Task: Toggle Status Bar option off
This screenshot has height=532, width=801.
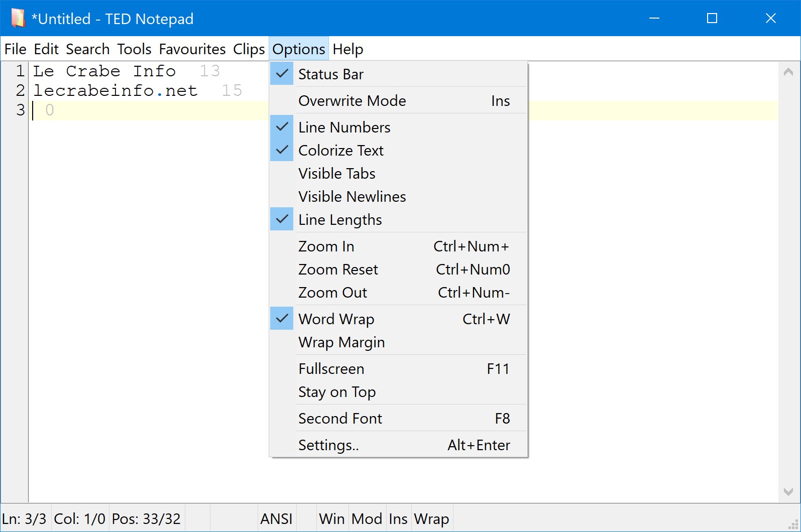Action: 399,74
